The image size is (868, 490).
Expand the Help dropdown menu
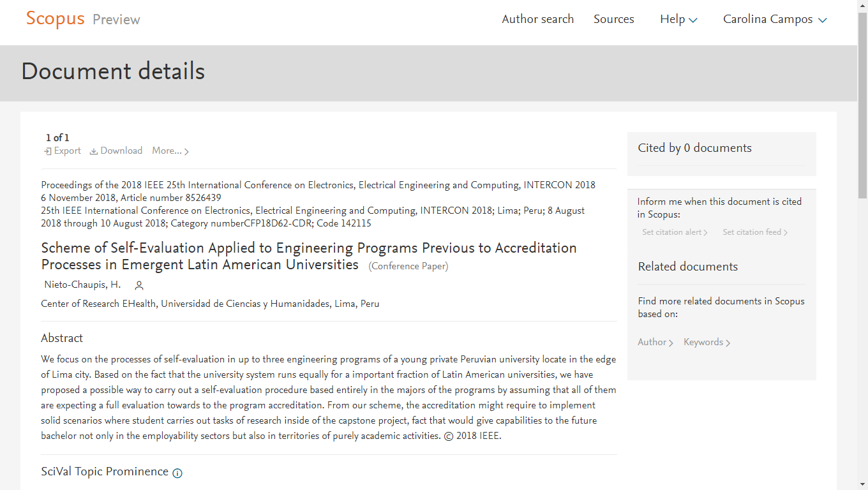678,19
